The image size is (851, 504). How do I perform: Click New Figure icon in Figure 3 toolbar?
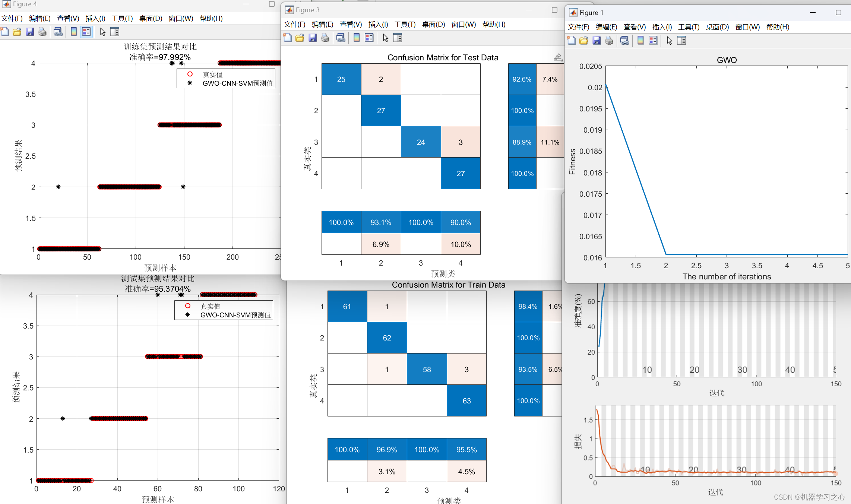pos(288,38)
